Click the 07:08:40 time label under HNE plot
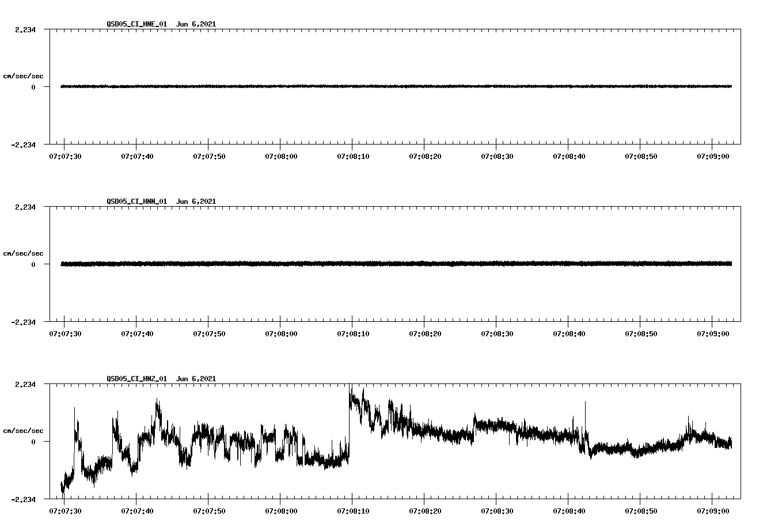This screenshot has height=532, width=782. (x=569, y=157)
